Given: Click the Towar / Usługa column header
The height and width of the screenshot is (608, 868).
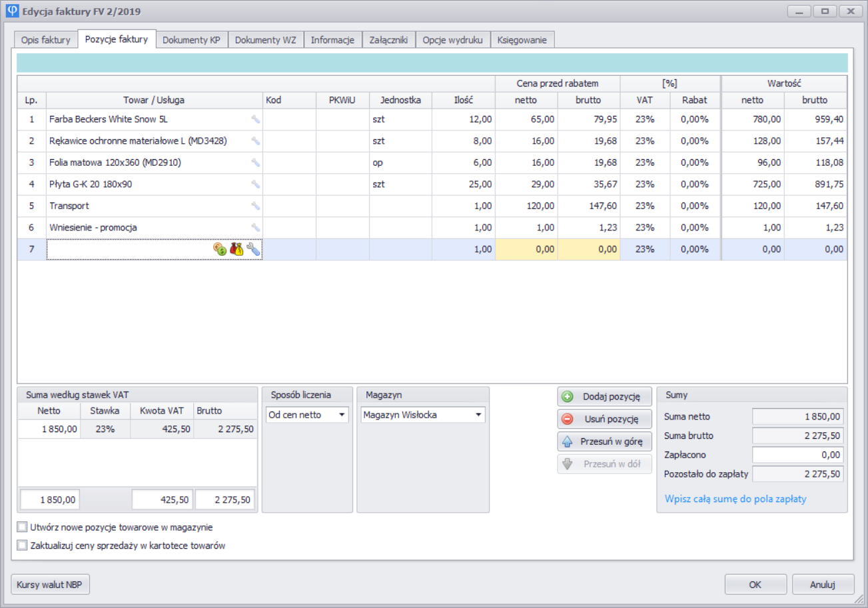Looking at the screenshot, I should 154,101.
